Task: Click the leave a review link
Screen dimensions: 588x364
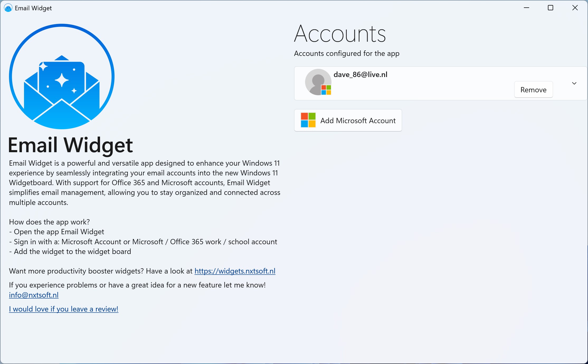Action: click(64, 309)
